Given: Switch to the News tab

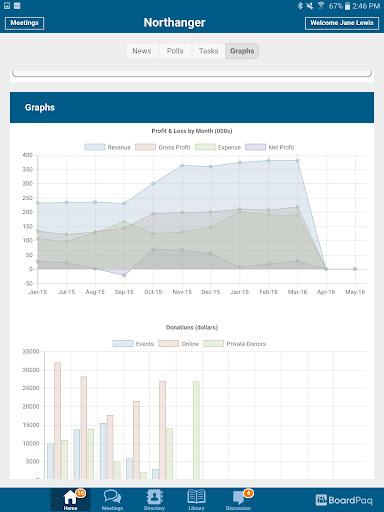Looking at the screenshot, I should click(x=142, y=51).
